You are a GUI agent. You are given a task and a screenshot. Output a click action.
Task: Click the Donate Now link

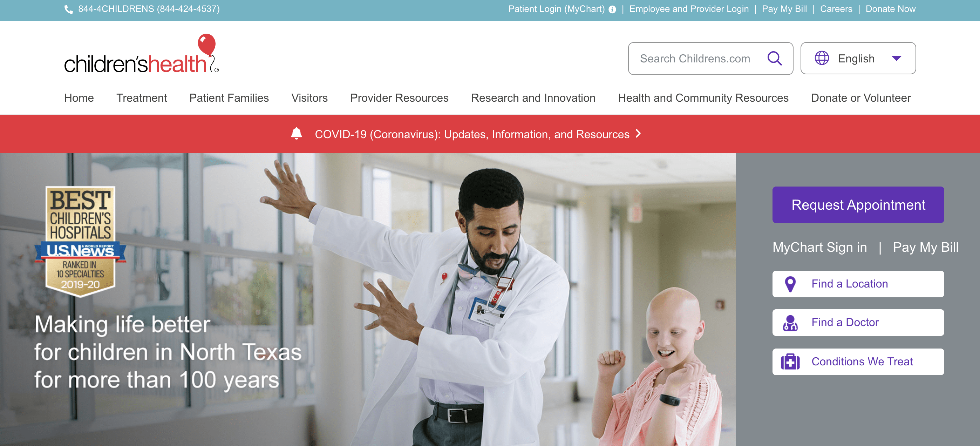click(890, 9)
